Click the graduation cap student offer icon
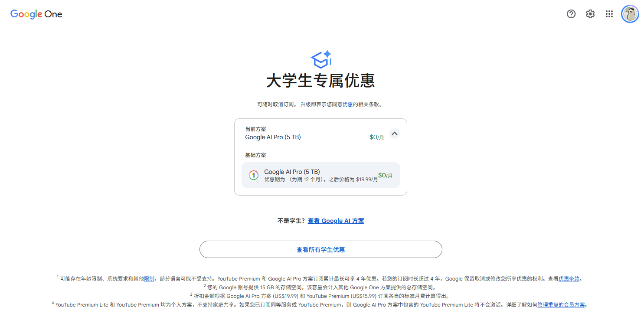Image resolution: width=644 pixels, height=330 pixels. coord(321,59)
